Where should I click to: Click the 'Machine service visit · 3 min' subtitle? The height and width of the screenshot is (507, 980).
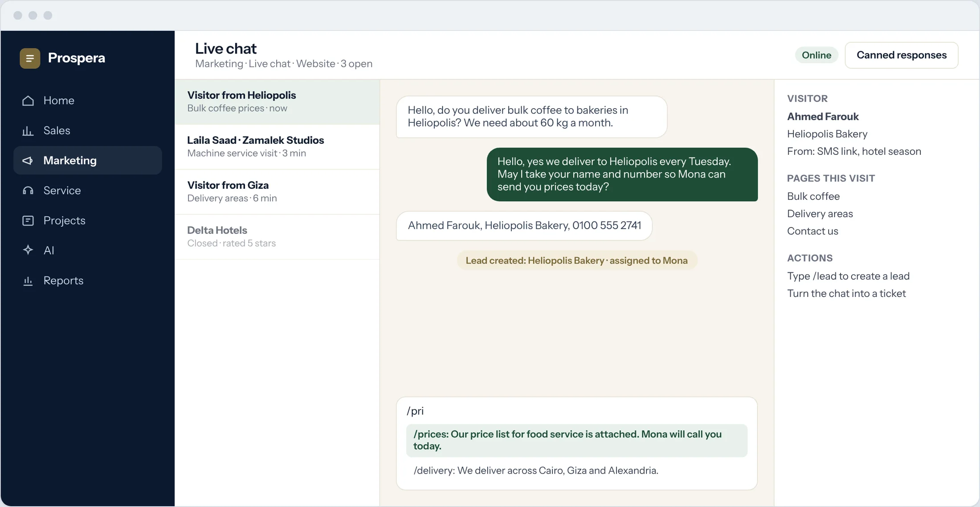click(246, 153)
